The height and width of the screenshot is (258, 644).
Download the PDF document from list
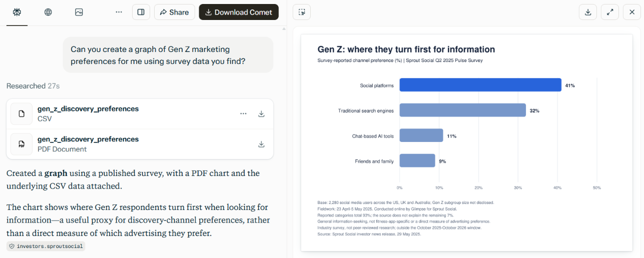click(x=261, y=144)
